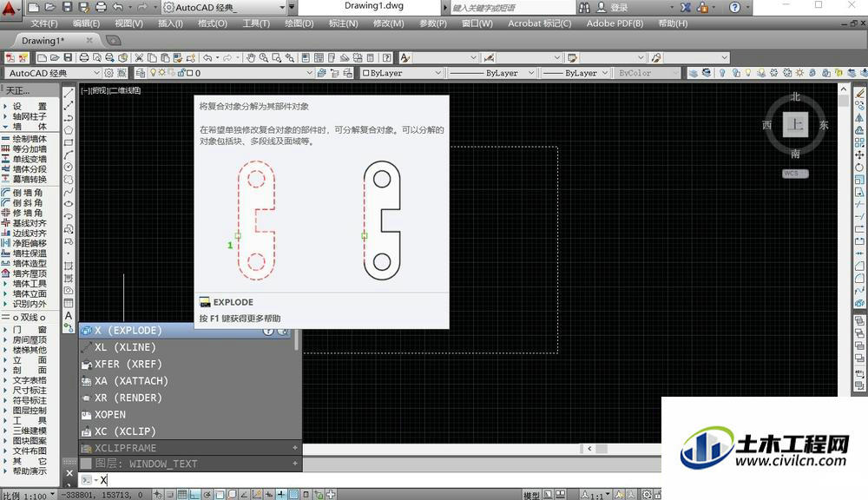Select the Line draw tool

pos(69,94)
